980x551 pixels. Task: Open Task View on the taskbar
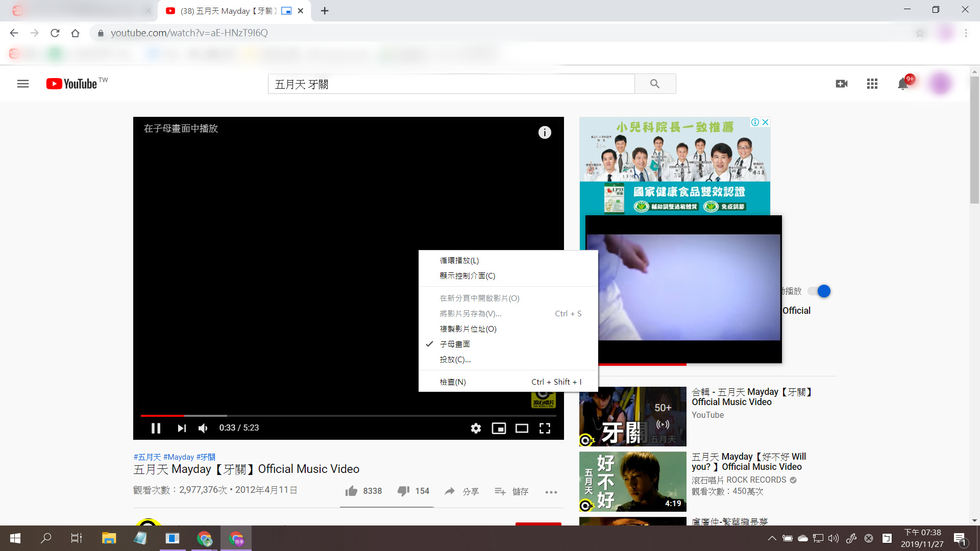point(77,538)
